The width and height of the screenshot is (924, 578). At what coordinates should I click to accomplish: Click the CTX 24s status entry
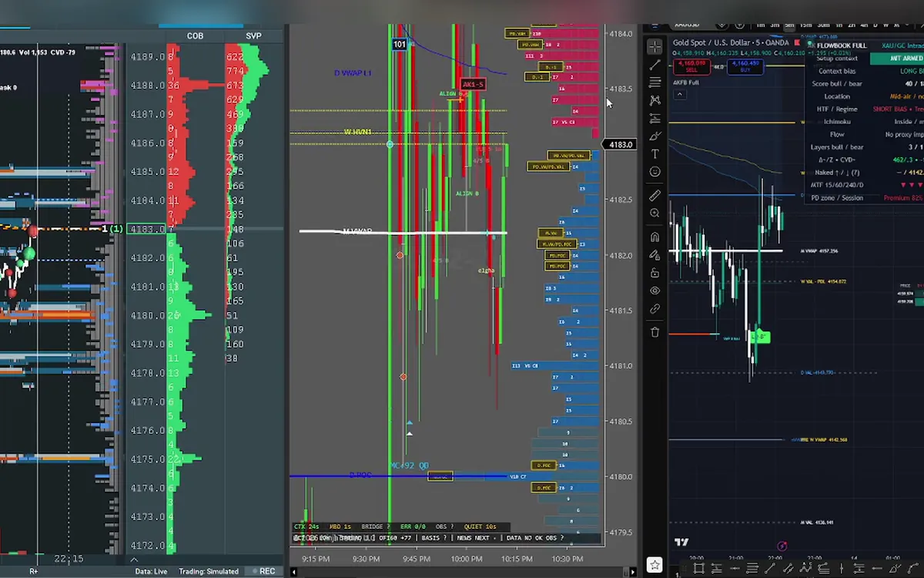click(x=306, y=526)
